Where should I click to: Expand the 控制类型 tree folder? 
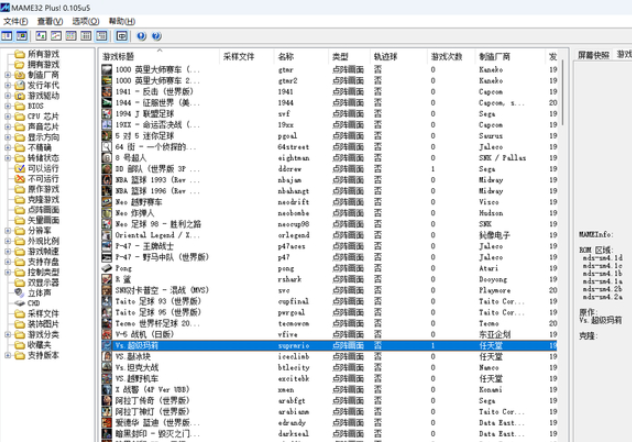pos(8,272)
